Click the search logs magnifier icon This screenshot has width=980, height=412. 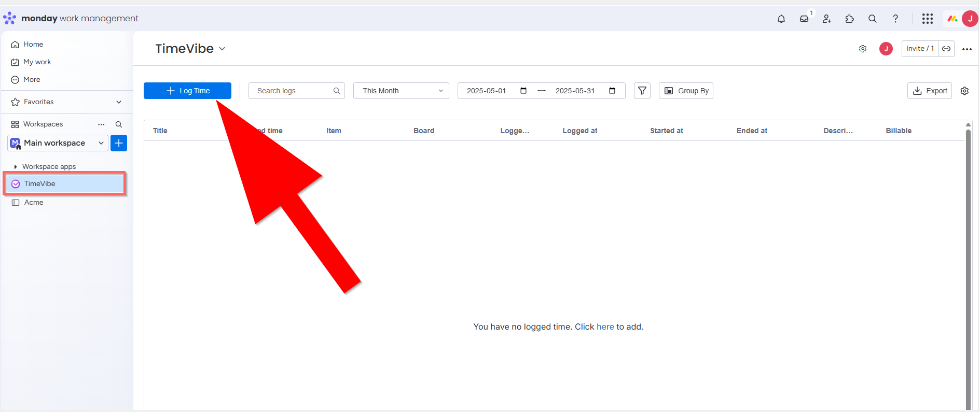click(337, 91)
